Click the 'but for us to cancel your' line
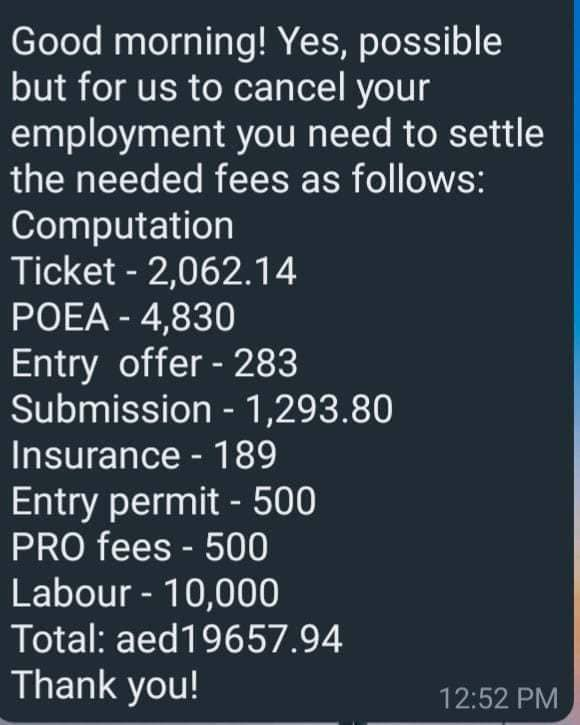This screenshot has height=725, width=580. [x=220, y=90]
